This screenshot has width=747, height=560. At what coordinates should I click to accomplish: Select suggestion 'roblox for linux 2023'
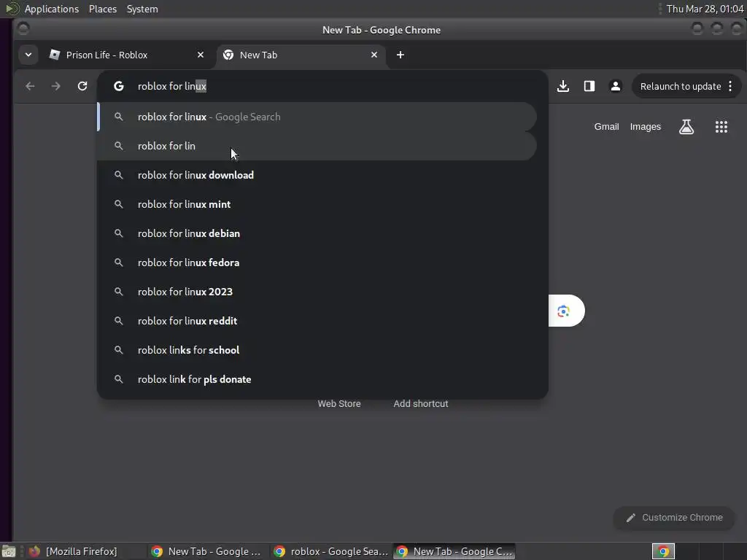(317, 292)
